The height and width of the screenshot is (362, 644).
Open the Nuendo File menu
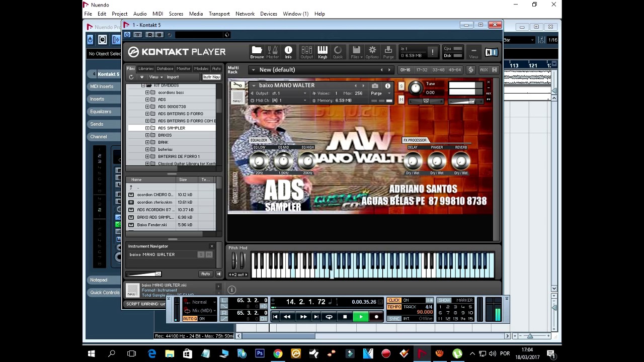88,14
